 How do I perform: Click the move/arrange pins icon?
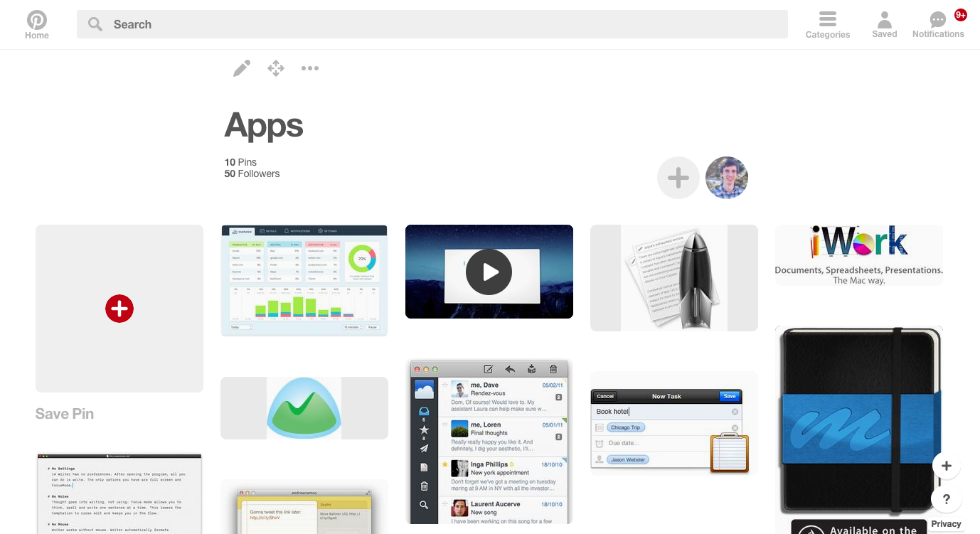tap(276, 68)
